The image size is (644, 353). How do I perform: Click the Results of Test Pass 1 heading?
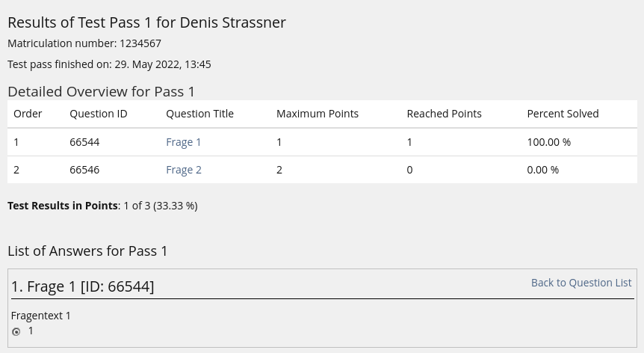(146, 22)
